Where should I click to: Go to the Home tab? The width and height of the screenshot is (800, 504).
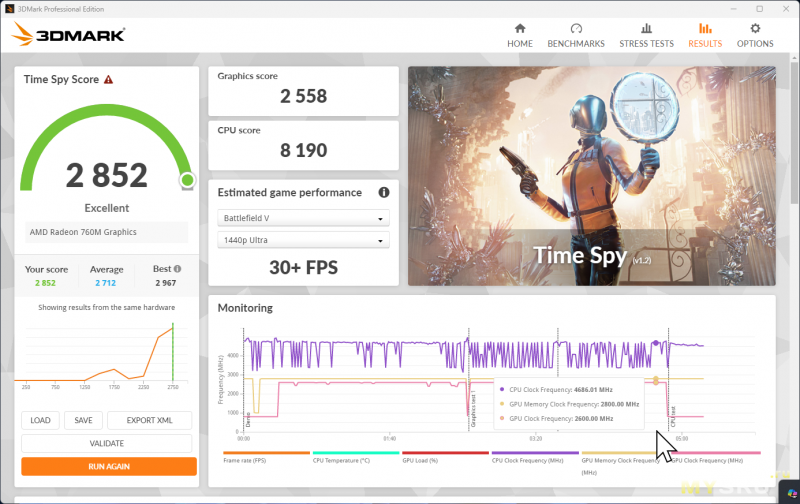[x=519, y=36]
